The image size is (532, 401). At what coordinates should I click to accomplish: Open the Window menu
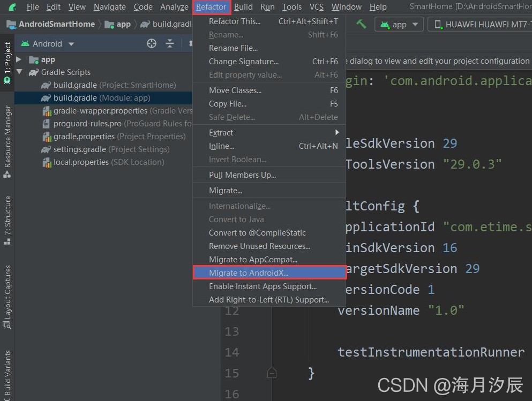347,7
